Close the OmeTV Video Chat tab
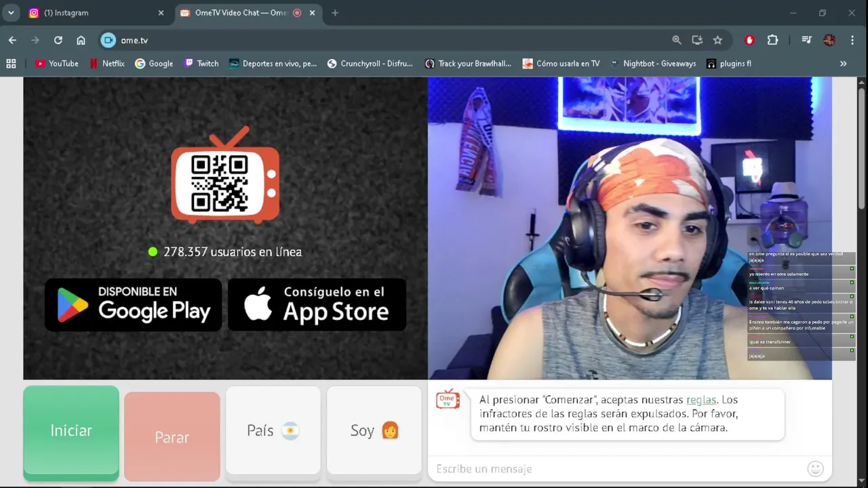Screen dimensions: 868x488 click(313, 13)
